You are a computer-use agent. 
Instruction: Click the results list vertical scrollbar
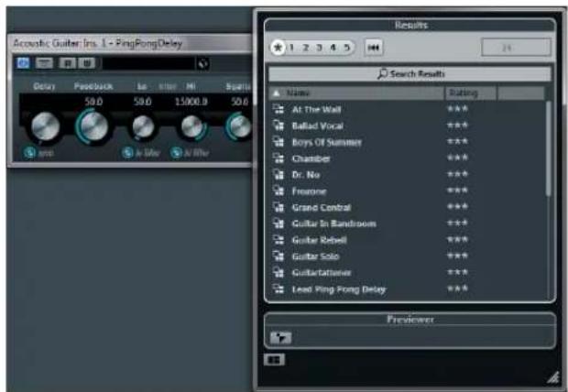click(549, 148)
